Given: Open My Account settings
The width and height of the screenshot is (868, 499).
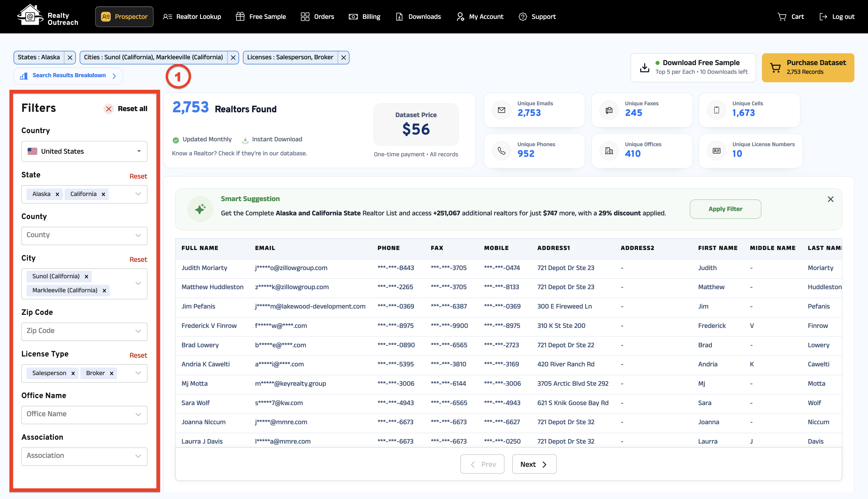Looking at the screenshot, I should tap(480, 16).
